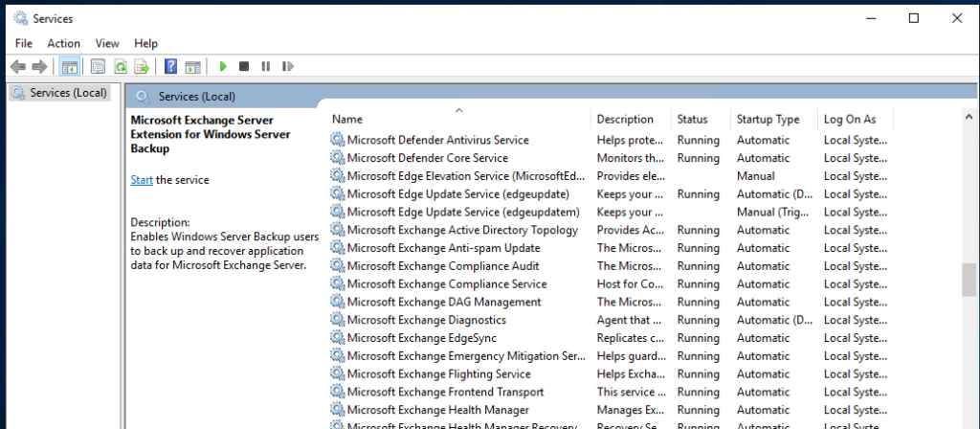Click the Back arrow toolbar icon
The image size is (980, 429).
pos(18,66)
